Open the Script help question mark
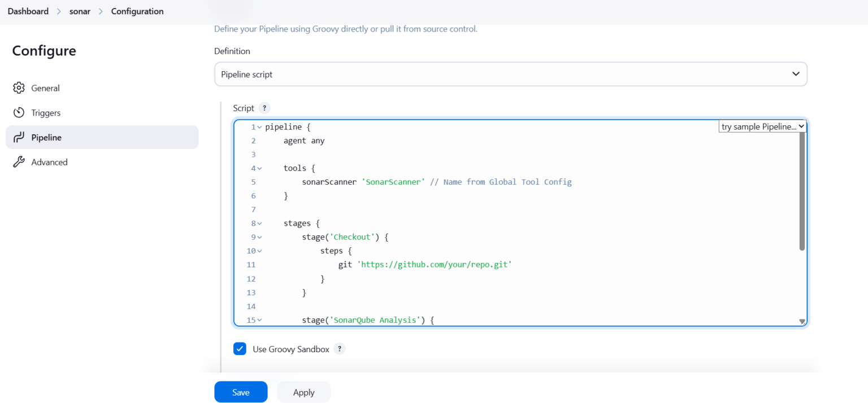868x403 pixels. pyautogui.click(x=264, y=108)
